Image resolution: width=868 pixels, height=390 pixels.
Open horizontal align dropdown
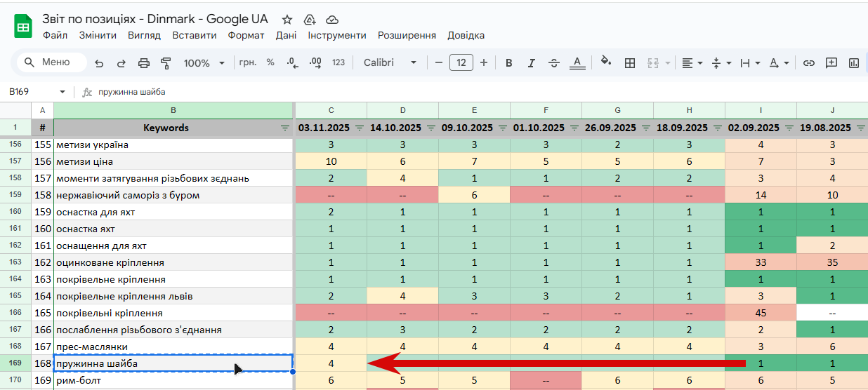[x=692, y=63]
